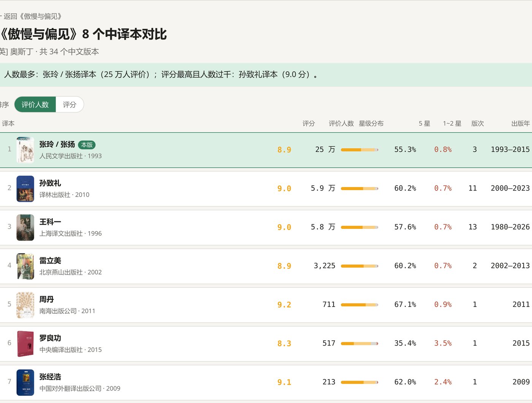
Task: Click the 1980–2026 year range for 王科一
Action: 510,227
